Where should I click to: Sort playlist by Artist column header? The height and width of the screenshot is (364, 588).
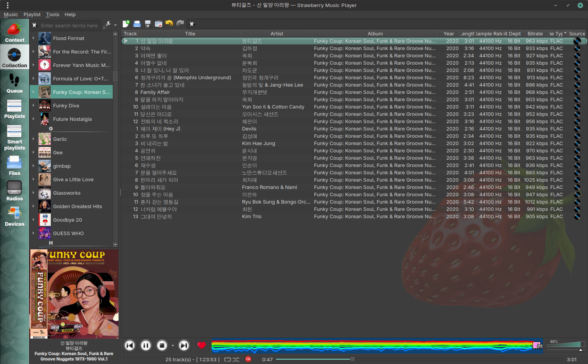click(277, 34)
